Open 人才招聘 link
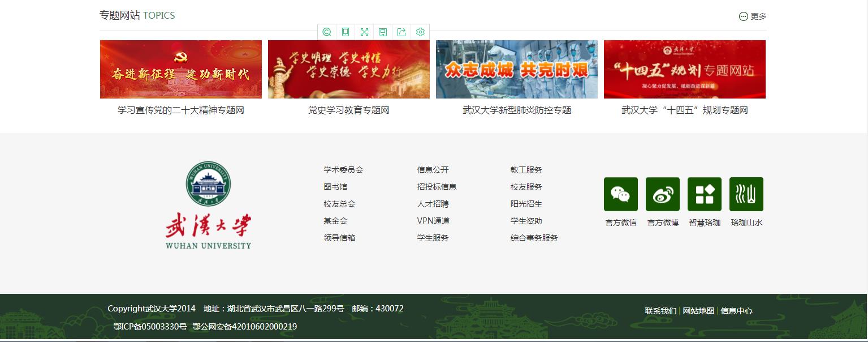 click(x=433, y=204)
